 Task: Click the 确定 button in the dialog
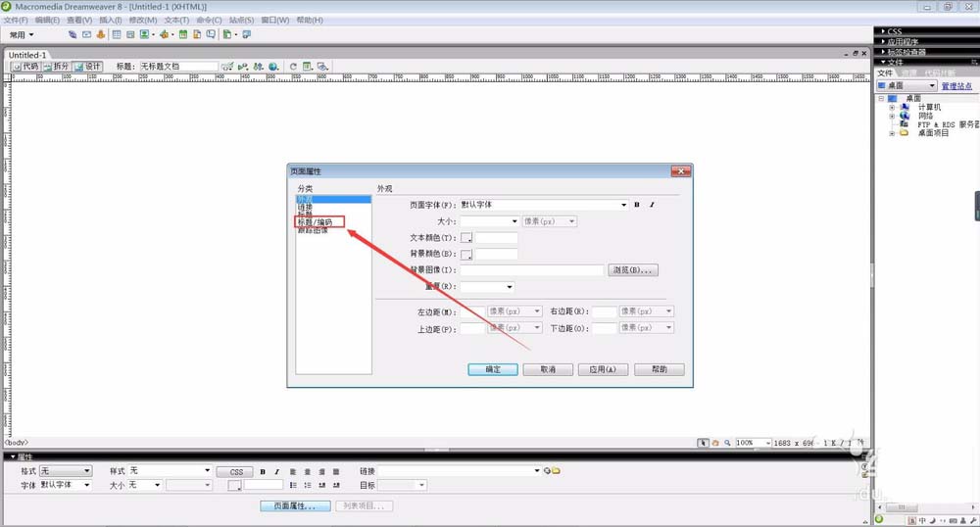tap(493, 369)
